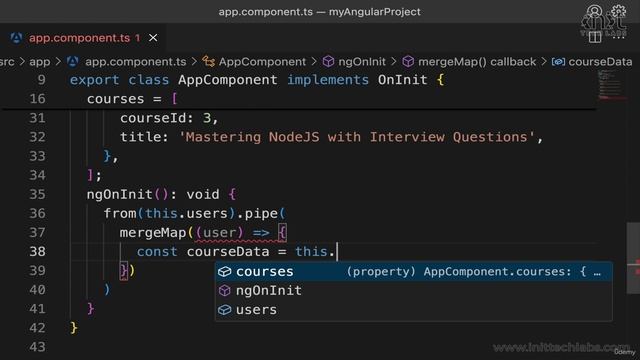Open the app folder breadcrumb dropdown
The image size is (640, 360).
pos(40,62)
